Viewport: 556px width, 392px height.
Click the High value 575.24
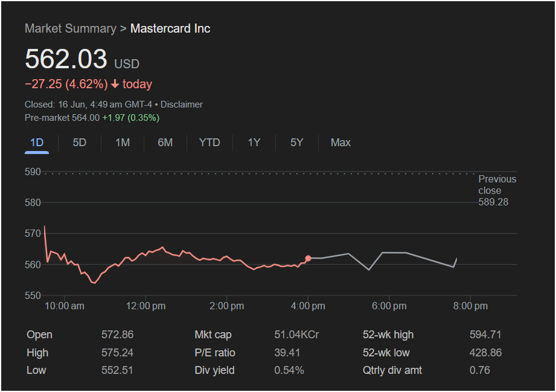coord(117,353)
